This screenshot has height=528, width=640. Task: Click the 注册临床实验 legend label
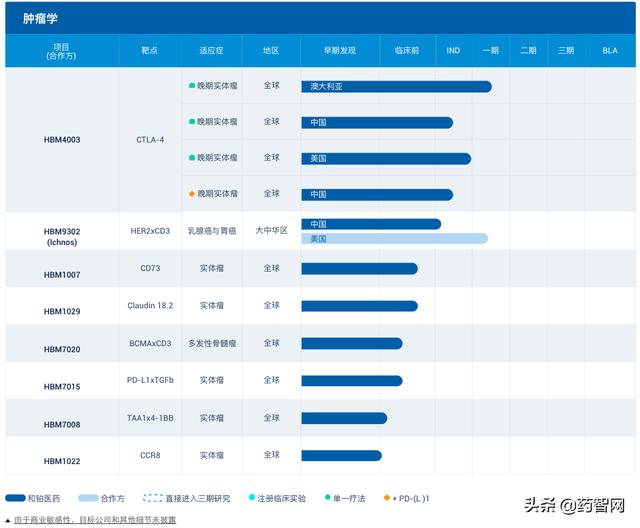[x=281, y=498]
